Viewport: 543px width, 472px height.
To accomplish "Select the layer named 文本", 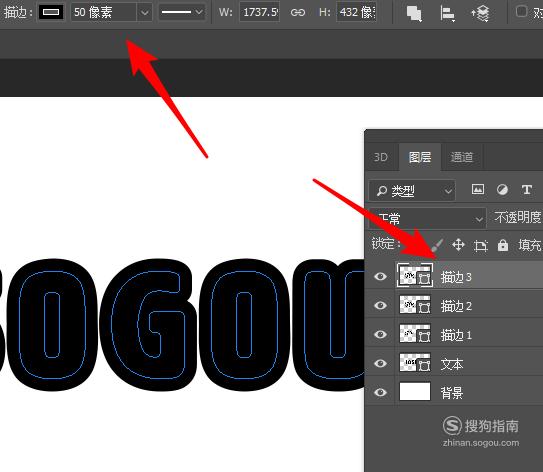I will [x=452, y=364].
